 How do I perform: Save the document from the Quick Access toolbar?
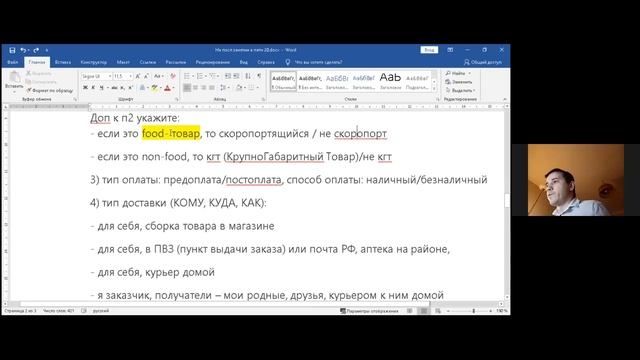[12, 50]
